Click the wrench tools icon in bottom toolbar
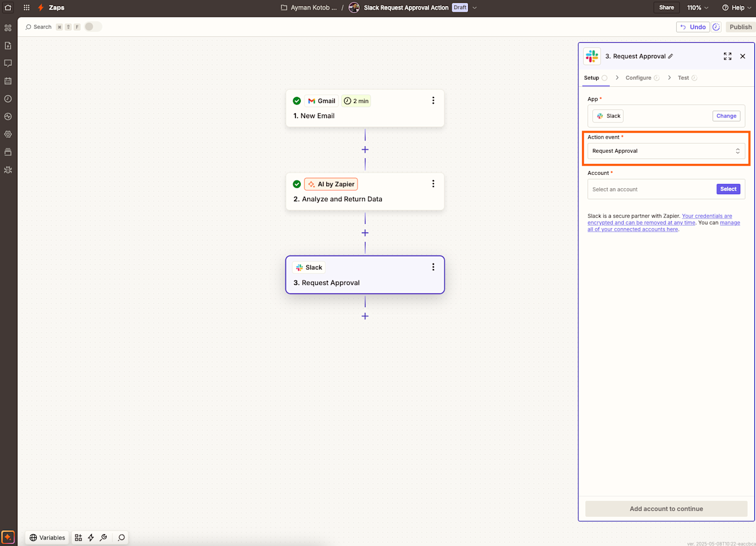The image size is (756, 546). (104, 537)
